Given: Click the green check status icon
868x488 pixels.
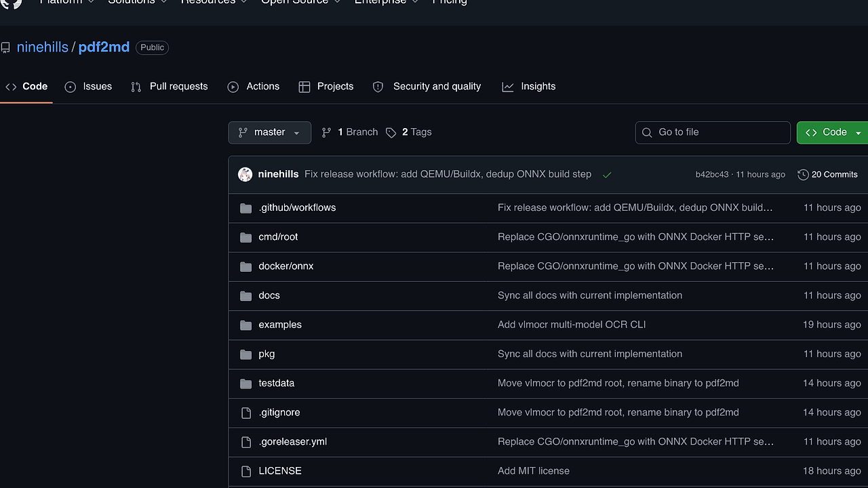Looking at the screenshot, I should 607,175.
